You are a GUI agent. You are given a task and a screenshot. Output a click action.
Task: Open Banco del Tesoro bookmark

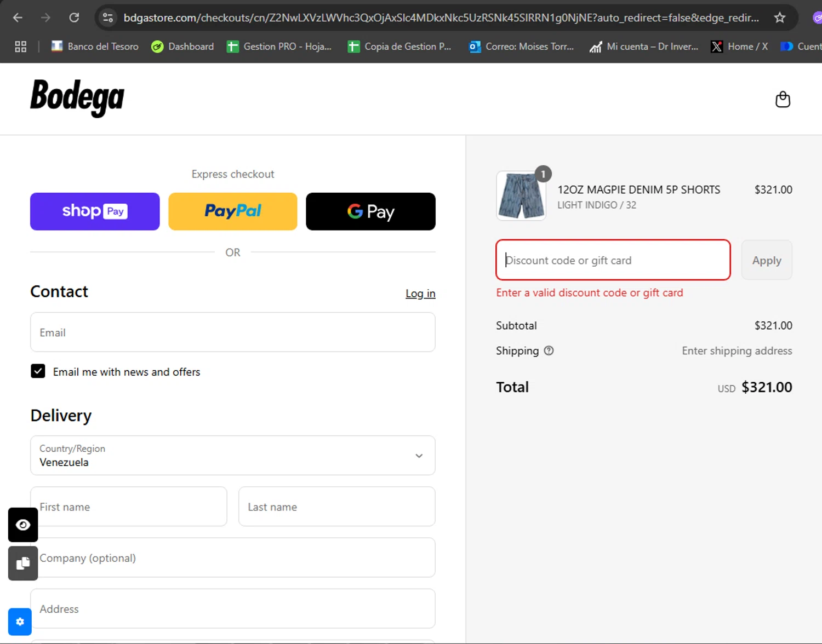click(95, 47)
